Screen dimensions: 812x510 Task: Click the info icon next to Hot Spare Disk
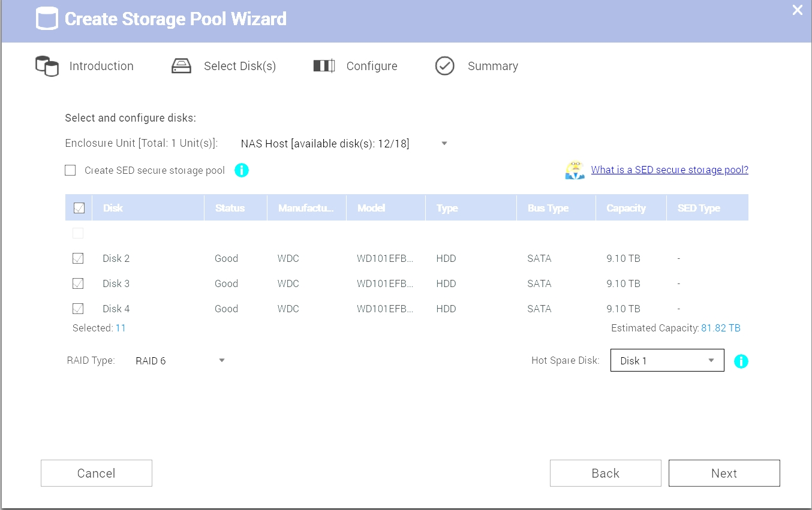pyautogui.click(x=741, y=361)
